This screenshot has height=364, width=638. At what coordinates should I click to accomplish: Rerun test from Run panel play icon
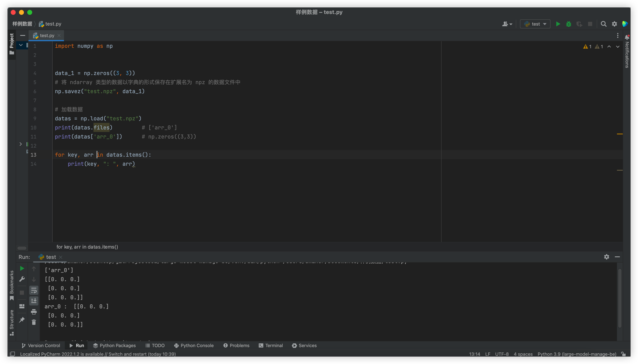(22, 269)
